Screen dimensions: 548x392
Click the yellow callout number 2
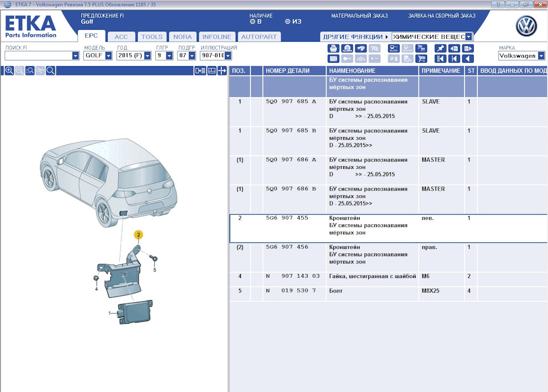click(x=138, y=235)
